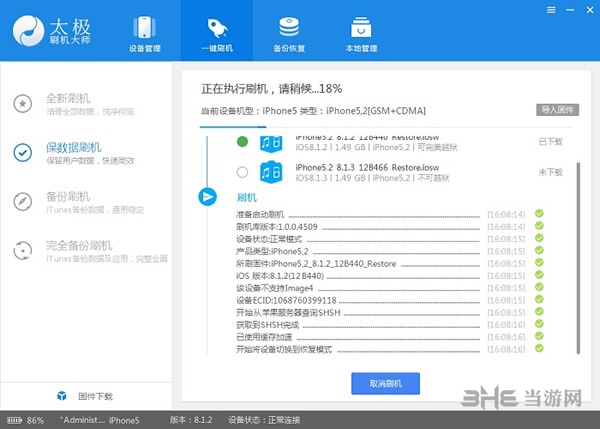
Task: Select the iOS8.1.3 firmware radio button
Action: pyautogui.click(x=242, y=172)
